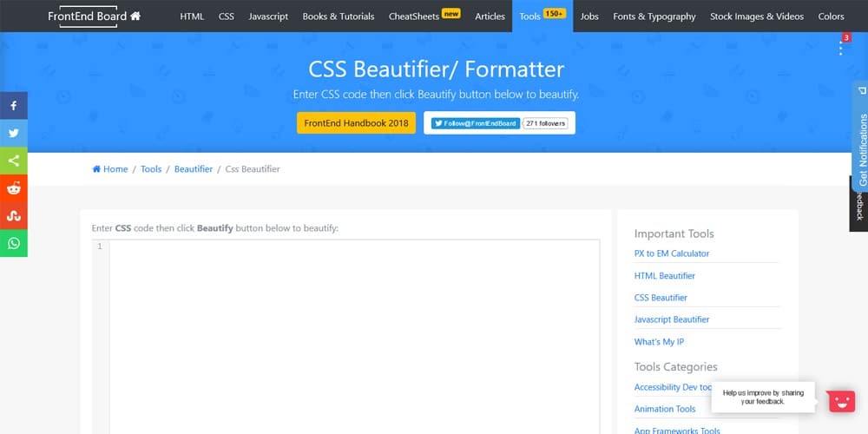Click the Tools Categories heading

pyautogui.click(x=676, y=367)
